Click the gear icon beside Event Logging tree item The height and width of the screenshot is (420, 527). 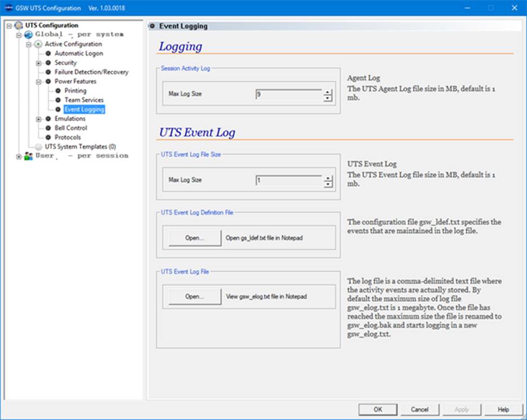pos(58,109)
